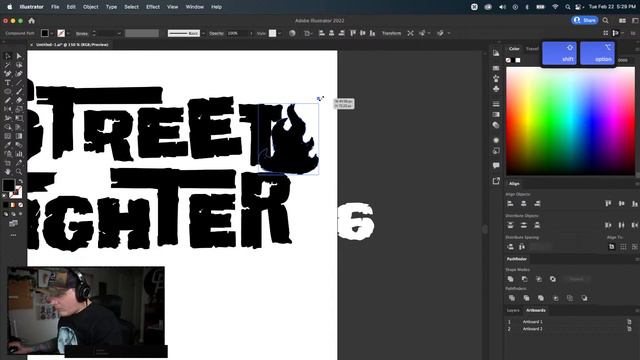Viewport: 640px width, 360px height.
Task: Select the Magic Wand tool
Action: click(x=7, y=65)
